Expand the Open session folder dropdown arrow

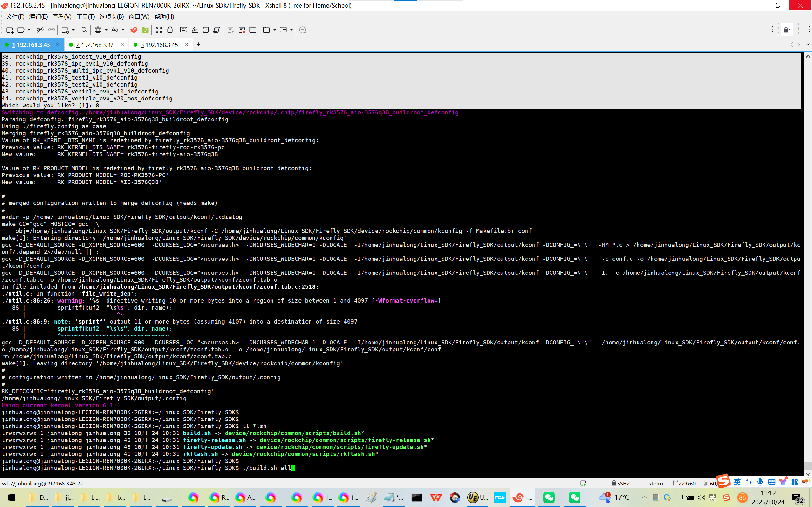click(x=29, y=30)
